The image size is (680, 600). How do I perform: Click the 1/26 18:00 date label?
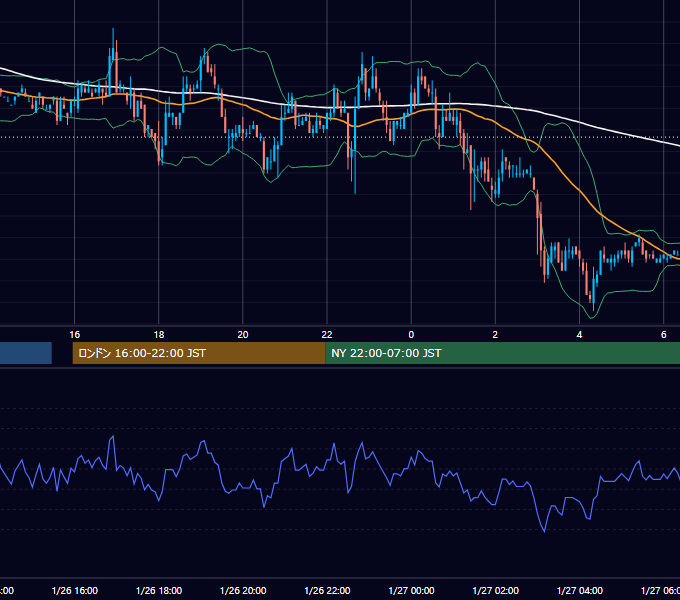159,590
